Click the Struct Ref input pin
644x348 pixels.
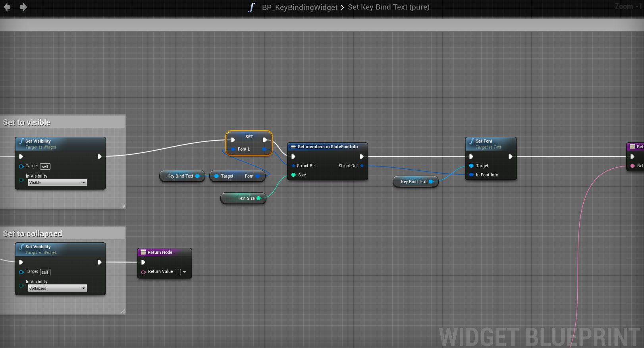pyautogui.click(x=293, y=166)
